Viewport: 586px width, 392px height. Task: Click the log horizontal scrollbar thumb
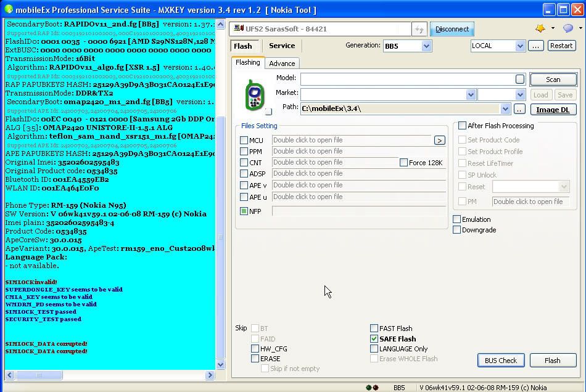(x=39, y=375)
